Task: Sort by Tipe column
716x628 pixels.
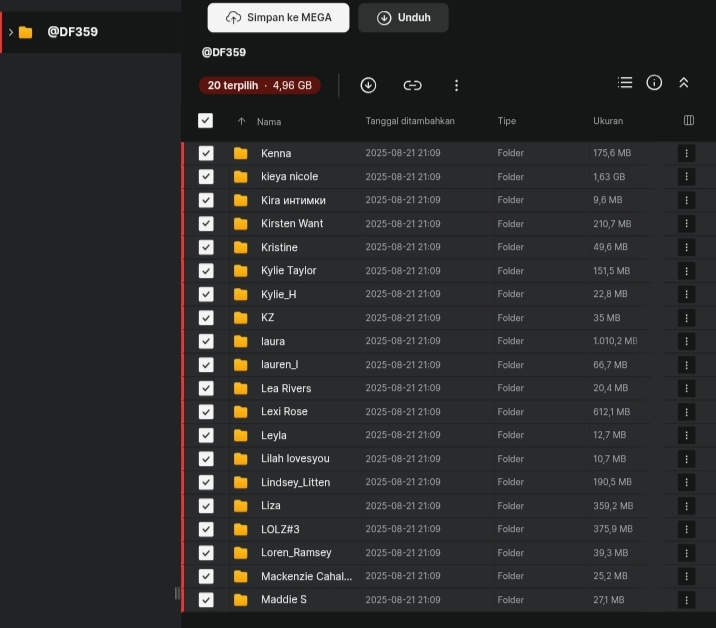Action: [x=507, y=121]
